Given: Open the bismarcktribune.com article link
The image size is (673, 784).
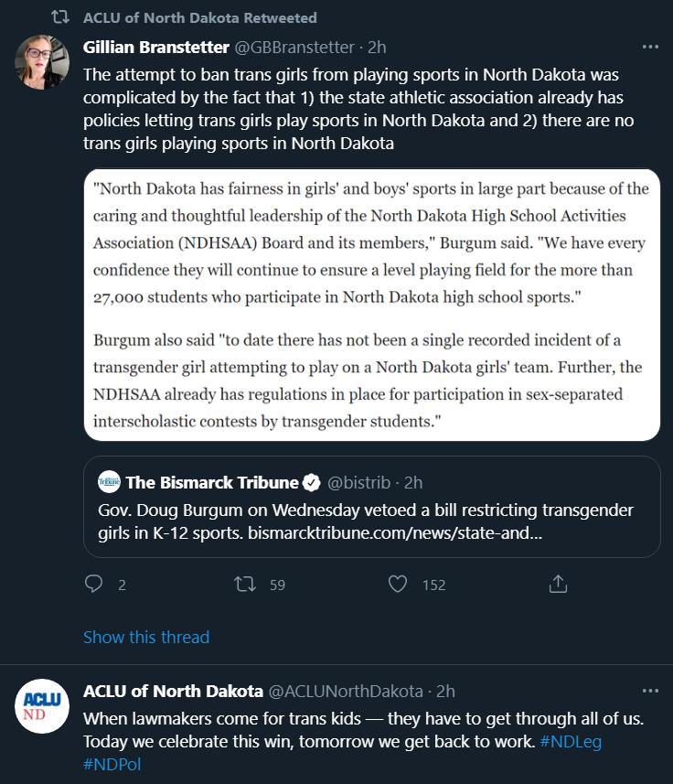Looking at the screenshot, I should pos(395,533).
